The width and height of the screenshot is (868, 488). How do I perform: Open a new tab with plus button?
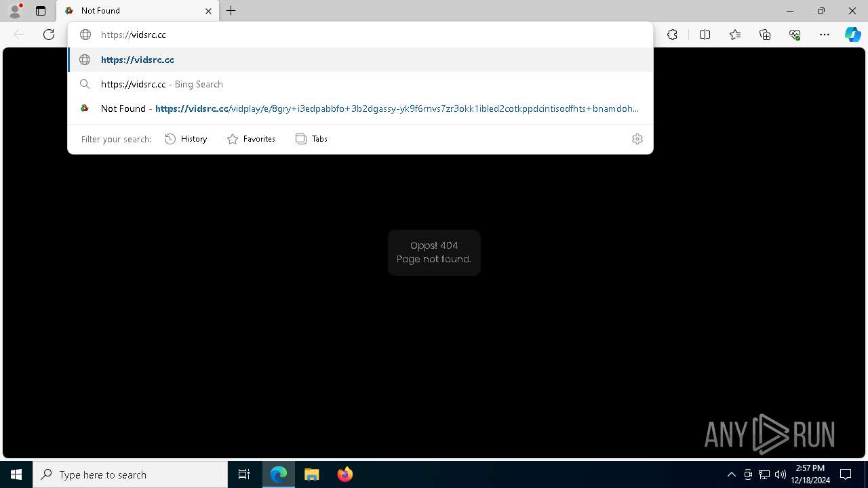click(x=231, y=11)
